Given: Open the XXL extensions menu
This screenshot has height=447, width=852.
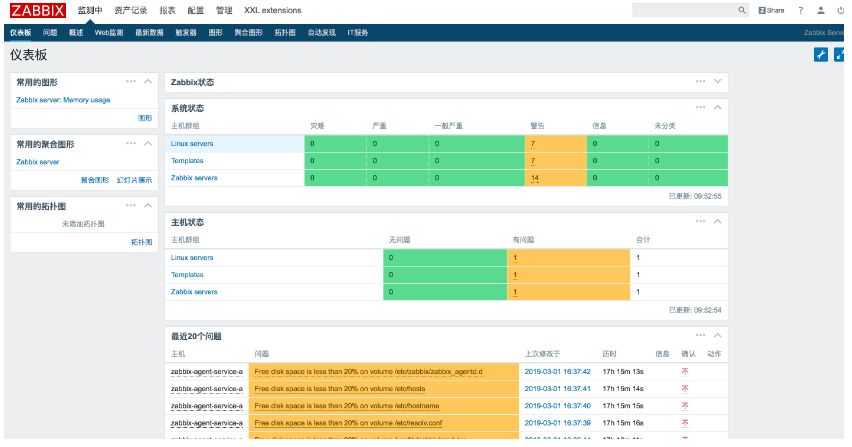Looking at the screenshot, I should click(273, 10).
